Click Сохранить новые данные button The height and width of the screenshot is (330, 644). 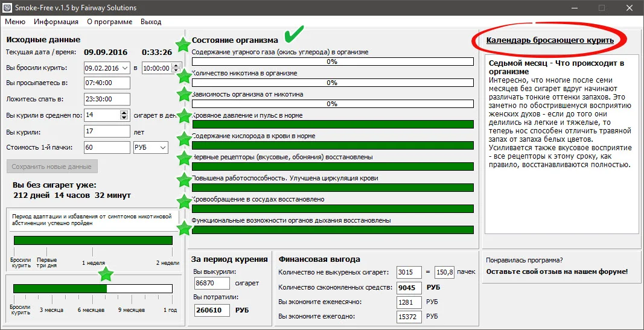[52, 167]
